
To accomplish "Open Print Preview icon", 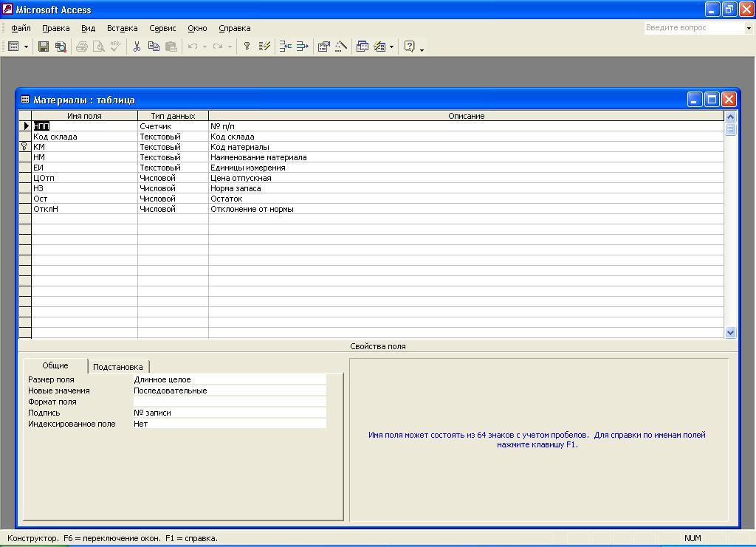I will [98, 47].
